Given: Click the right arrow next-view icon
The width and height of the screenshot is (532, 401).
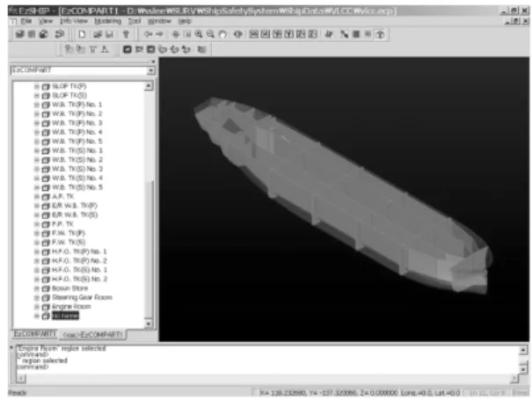Looking at the screenshot, I should 159,34.
